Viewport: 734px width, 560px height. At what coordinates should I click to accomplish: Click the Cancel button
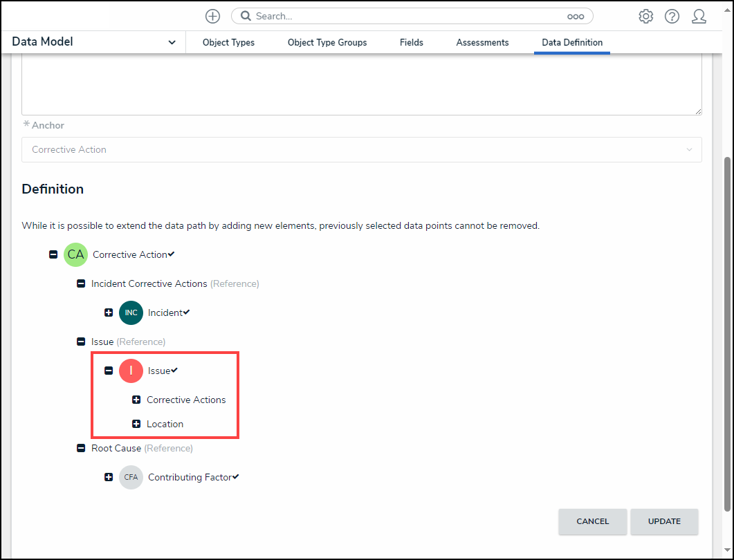592,521
